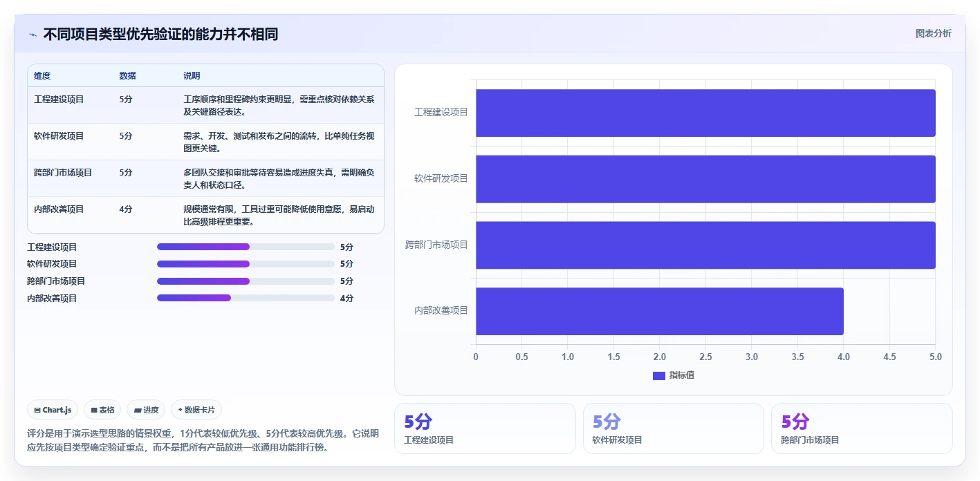Click the 跨部门市场项目 progress bar
Screen dimensions: 980x481
246,281
